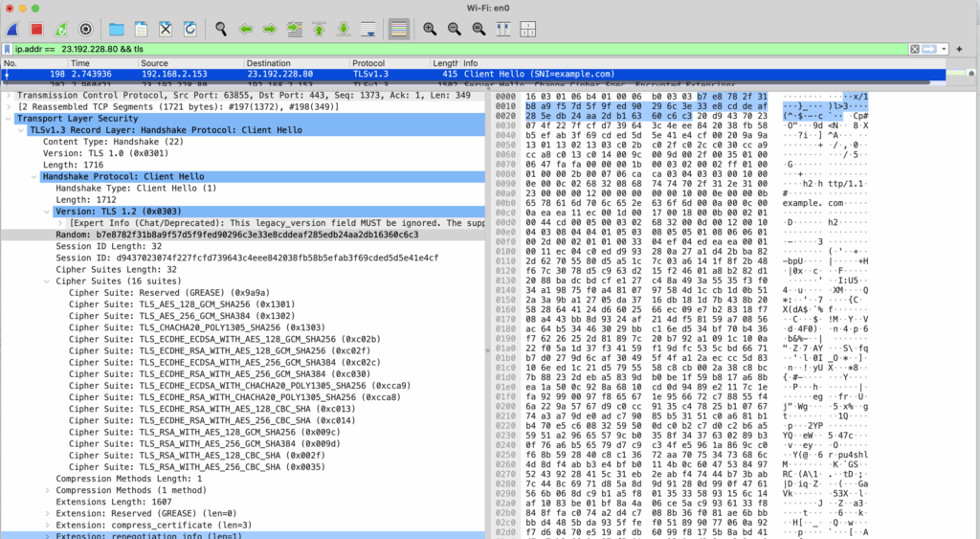Jump to first packet up-arrow icon
This screenshot has height=539, width=980.
(319, 30)
